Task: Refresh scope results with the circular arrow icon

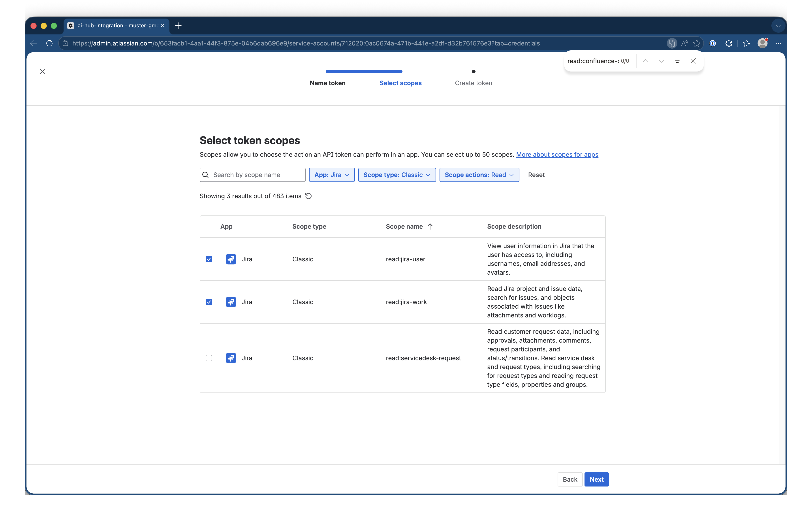Action: (308, 196)
